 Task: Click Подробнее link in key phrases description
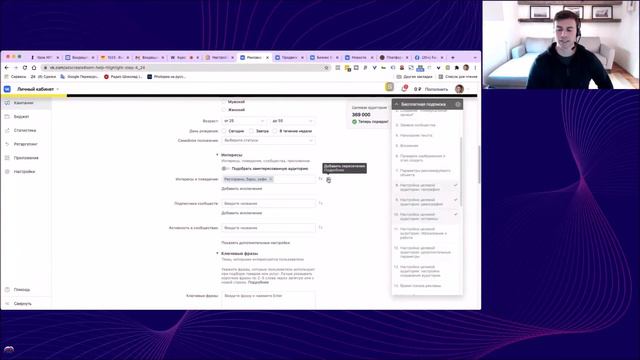point(258,282)
